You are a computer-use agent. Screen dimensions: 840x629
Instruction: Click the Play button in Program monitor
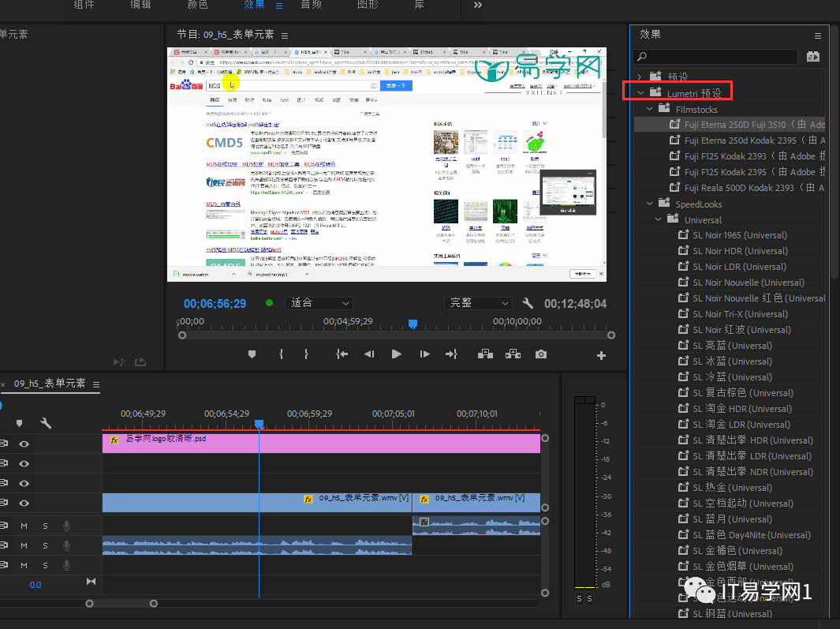(x=397, y=354)
